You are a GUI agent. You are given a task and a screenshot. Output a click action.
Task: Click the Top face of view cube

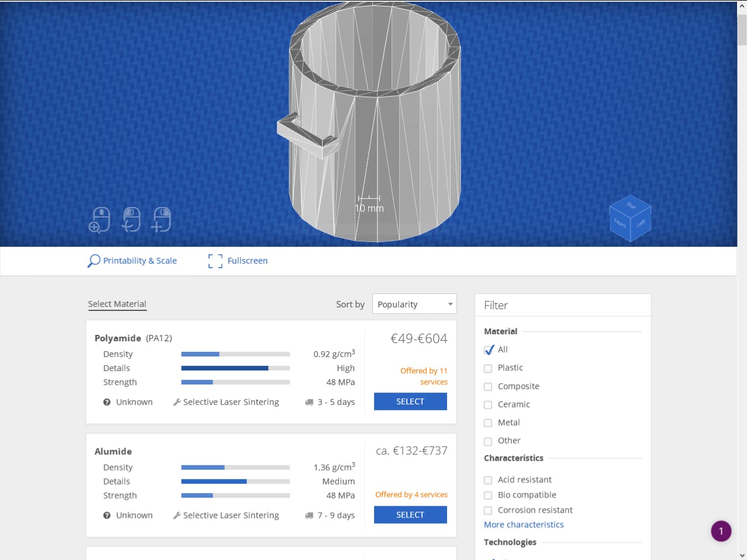point(631,206)
